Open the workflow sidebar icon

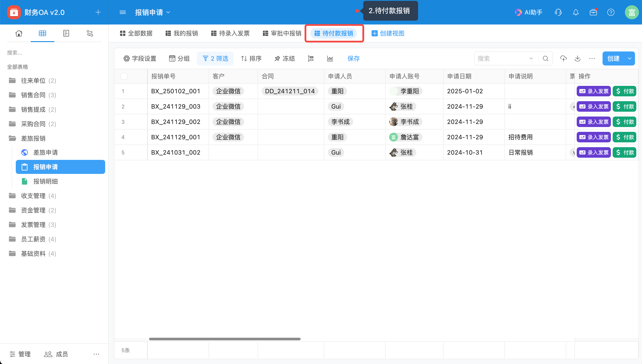(90, 33)
